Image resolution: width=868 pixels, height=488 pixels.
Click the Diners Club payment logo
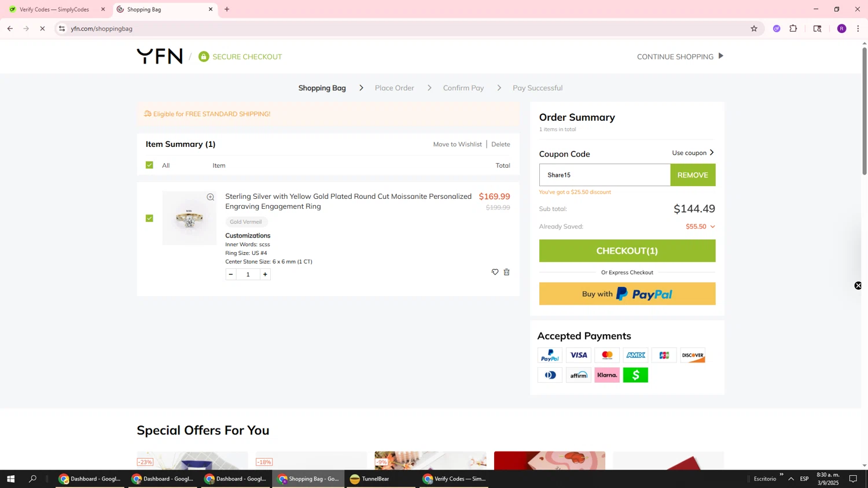tap(550, 375)
